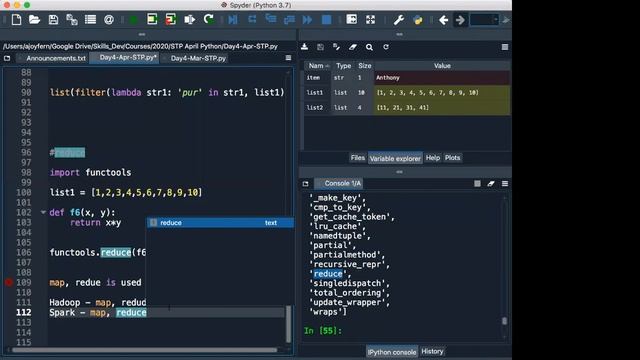Run the current selection or line
The width and height of the screenshot is (640, 360).
point(189,20)
